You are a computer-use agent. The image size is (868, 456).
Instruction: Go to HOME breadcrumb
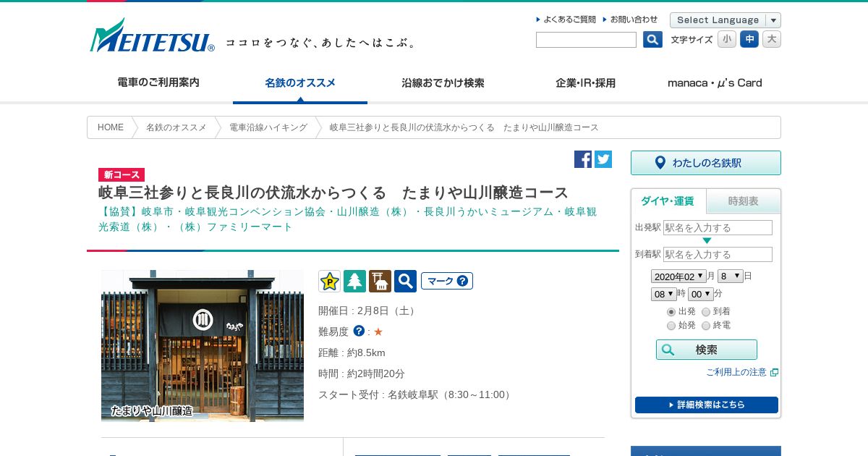pos(111,127)
